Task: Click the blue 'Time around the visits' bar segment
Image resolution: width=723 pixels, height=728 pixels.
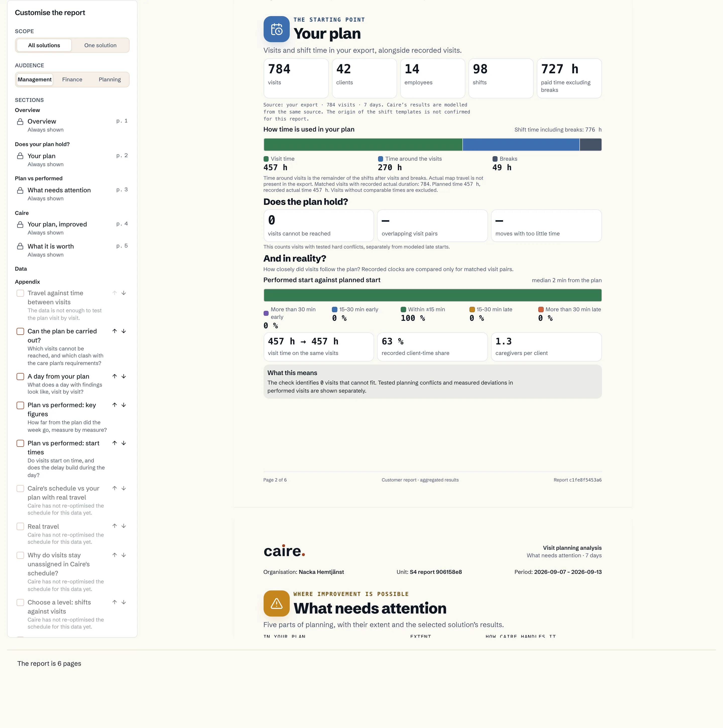Action: (x=521, y=145)
